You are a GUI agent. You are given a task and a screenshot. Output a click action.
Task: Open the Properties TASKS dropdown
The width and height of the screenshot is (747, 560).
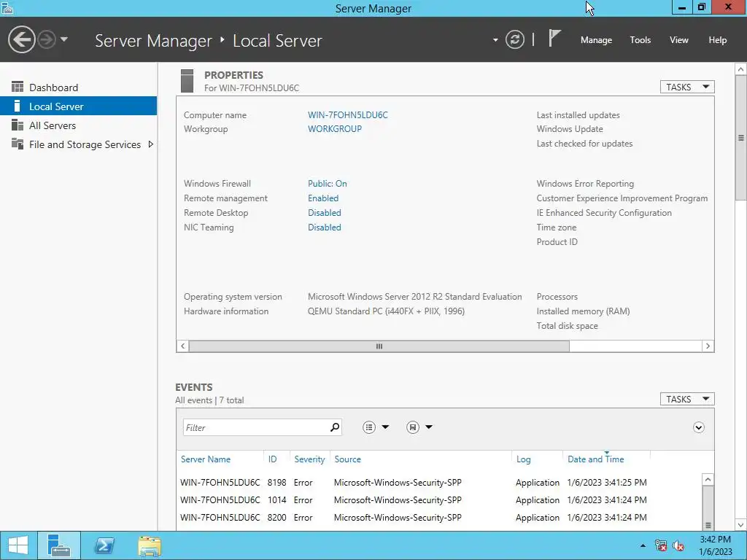[x=687, y=87]
